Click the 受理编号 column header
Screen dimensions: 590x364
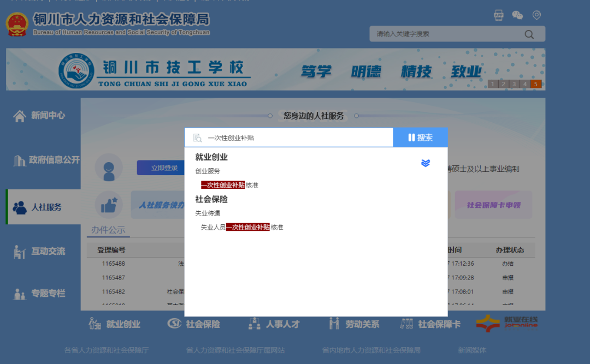coord(111,250)
